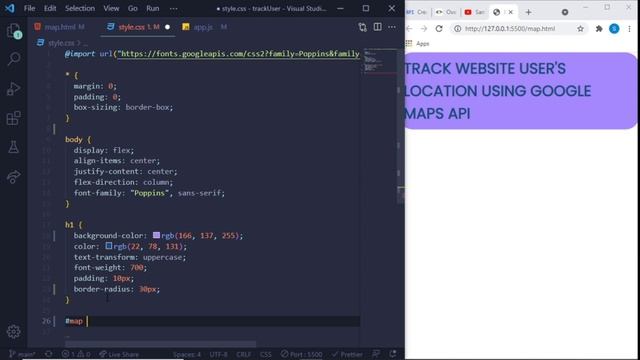Open Chrome Extensions puzzle icon
This screenshot has height=360, width=640.
tap(599, 29)
